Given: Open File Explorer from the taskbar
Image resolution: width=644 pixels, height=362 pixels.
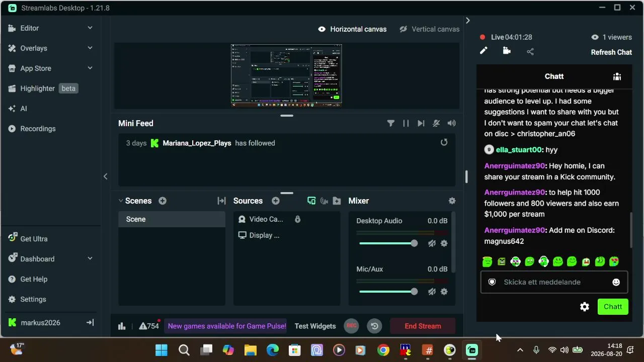Looking at the screenshot, I should coord(251,350).
